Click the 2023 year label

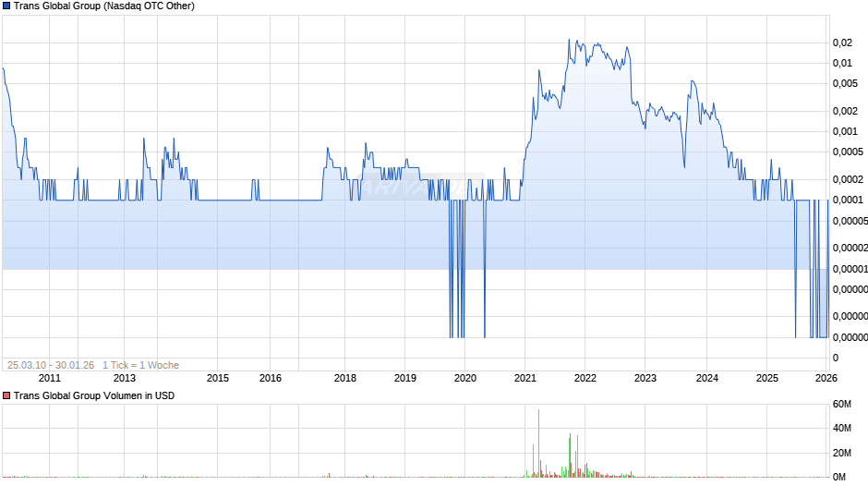click(x=645, y=378)
